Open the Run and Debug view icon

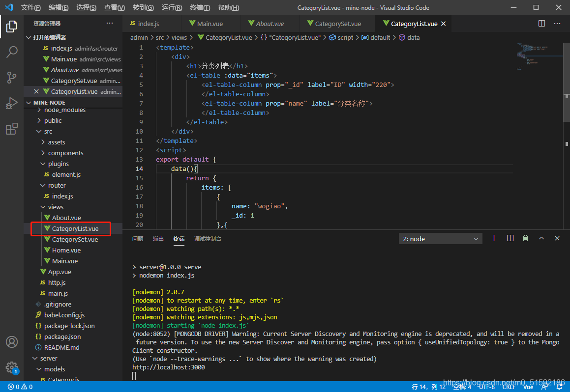(12, 103)
